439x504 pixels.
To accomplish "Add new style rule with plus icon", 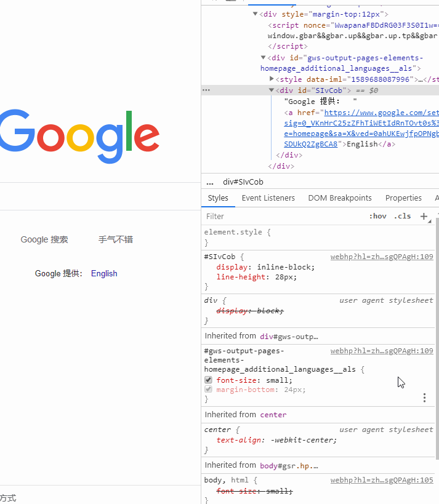I will coord(424,217).
